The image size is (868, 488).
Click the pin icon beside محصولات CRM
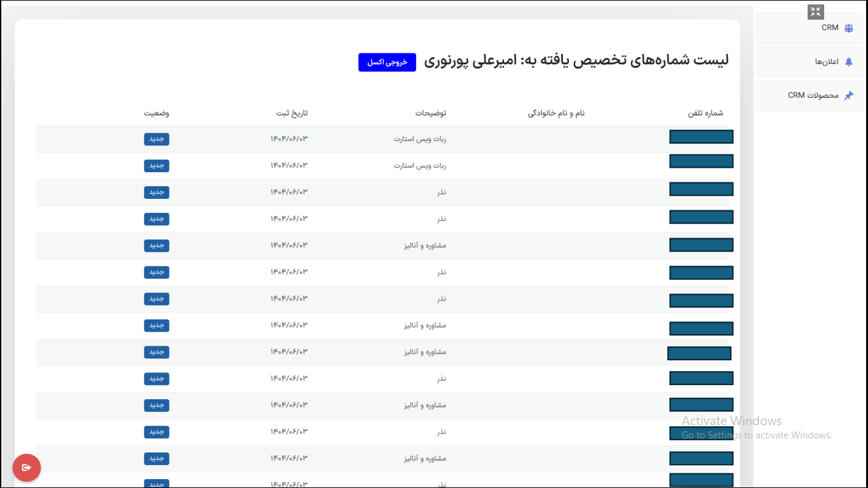pos(848,95)
